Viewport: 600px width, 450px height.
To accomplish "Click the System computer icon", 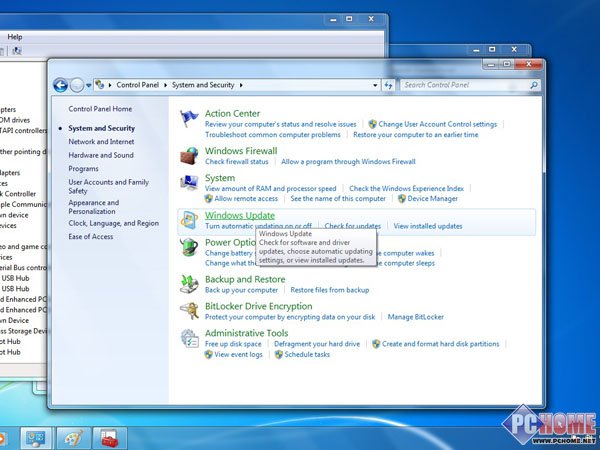I will coord(189,183).
